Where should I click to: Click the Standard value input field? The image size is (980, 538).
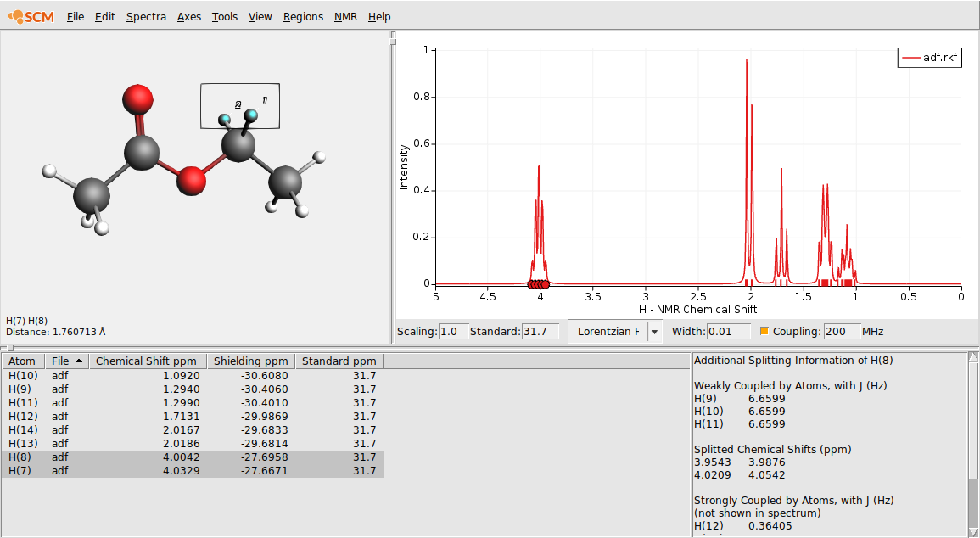(x=540, y=332)
